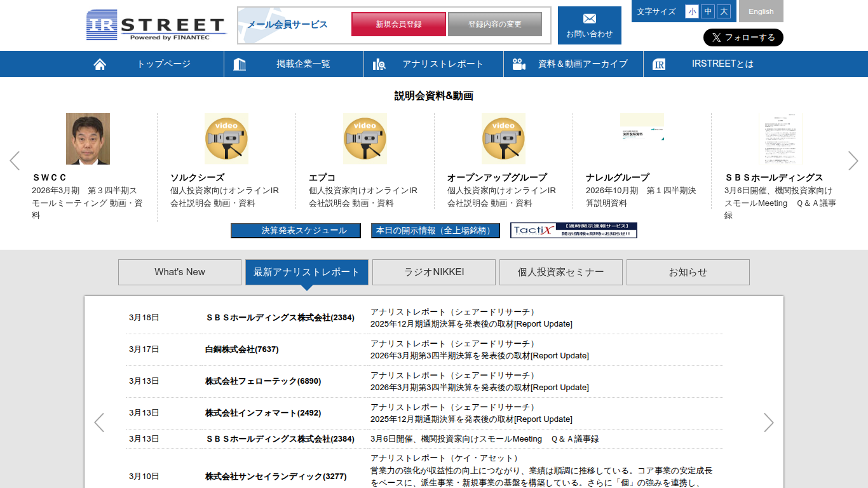Click the 3月17日 date cell
The image size is (868, 488).
click(x=144, y=349)
